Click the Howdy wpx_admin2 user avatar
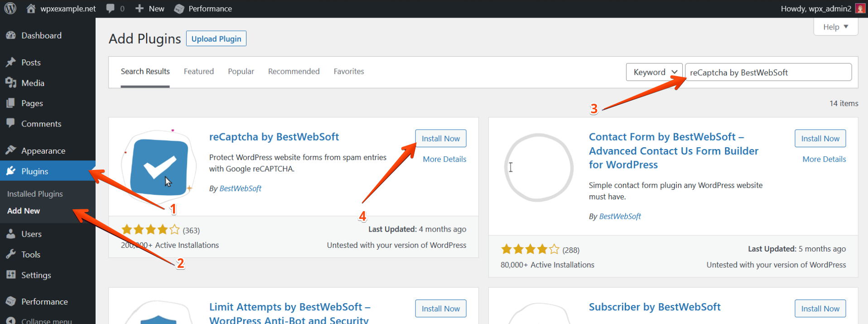The image size is (868, 324). 860,9
